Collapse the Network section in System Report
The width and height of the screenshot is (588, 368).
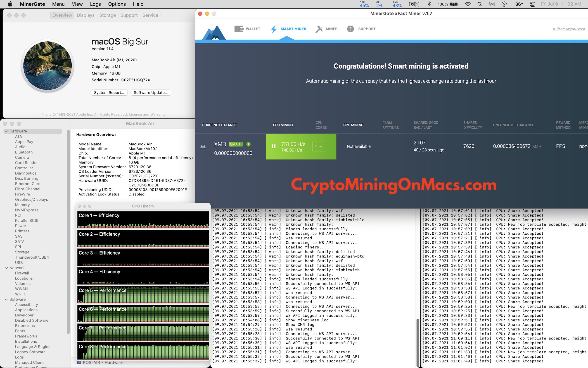point(6,268)
